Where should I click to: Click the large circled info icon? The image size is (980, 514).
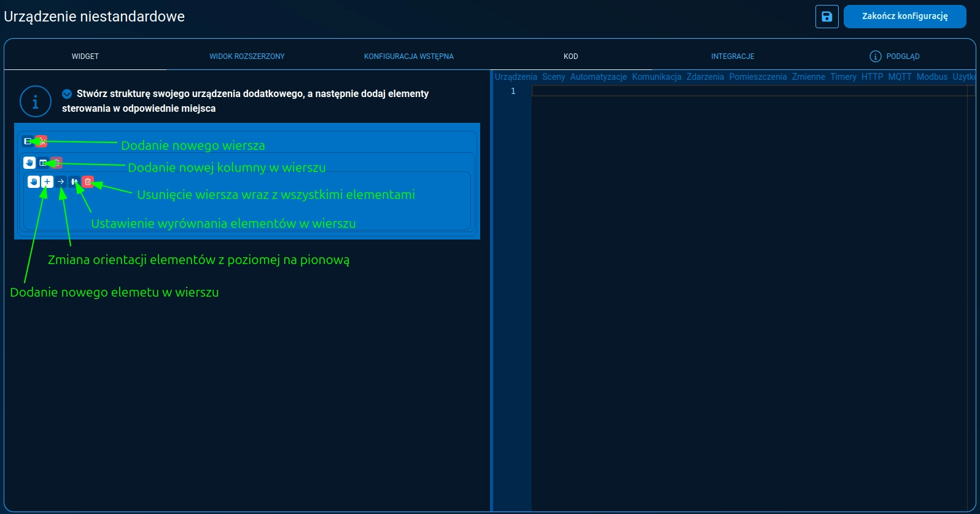point(35,101)
